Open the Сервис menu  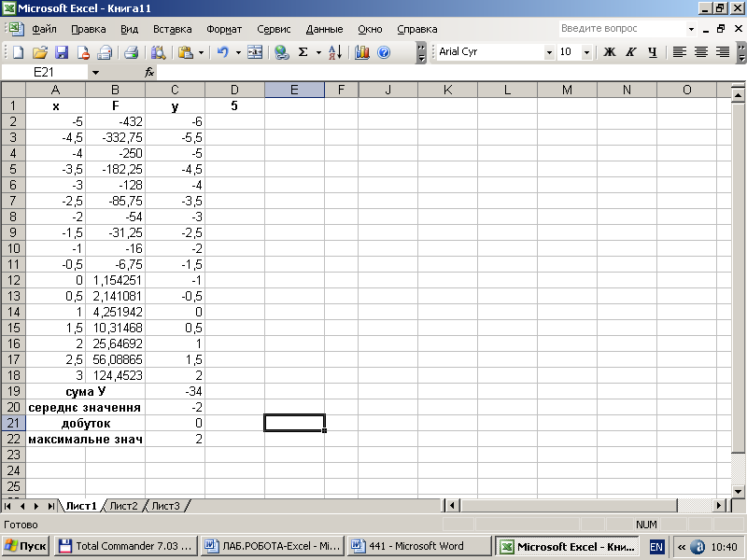pyautogui.click(x=274, y=29)
